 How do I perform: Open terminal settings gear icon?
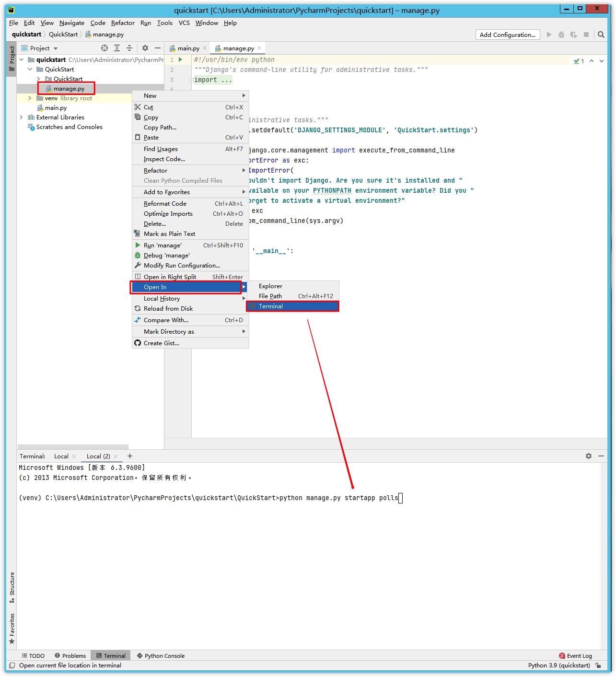click(x=589, y=456)
